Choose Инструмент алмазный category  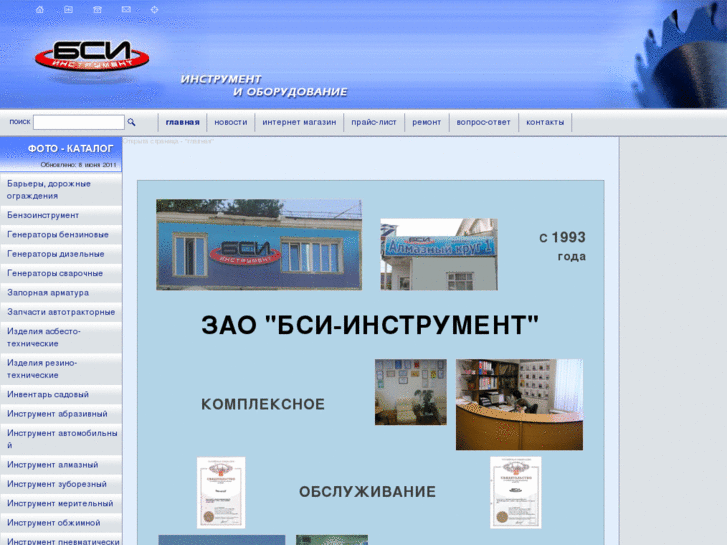click(61, 465)
